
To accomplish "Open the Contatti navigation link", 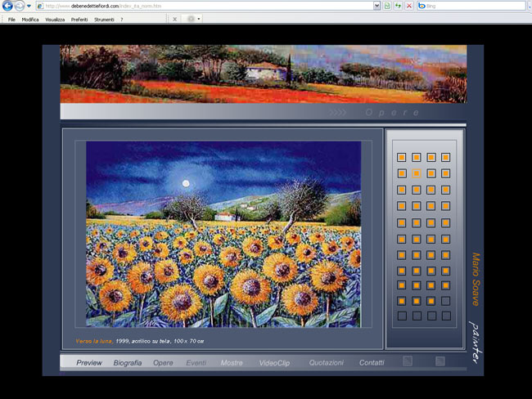I will click(x=372, y=363).
